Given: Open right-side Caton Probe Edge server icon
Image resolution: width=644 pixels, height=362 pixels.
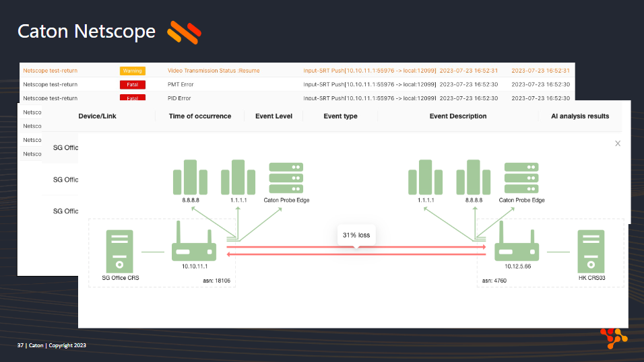Looking at the screenshot, I should point(521,178).
